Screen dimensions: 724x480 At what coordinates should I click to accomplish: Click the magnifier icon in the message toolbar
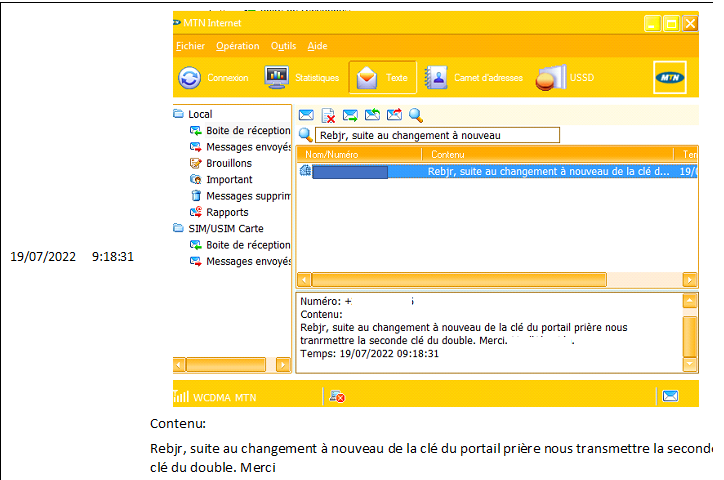pos(416,115)
